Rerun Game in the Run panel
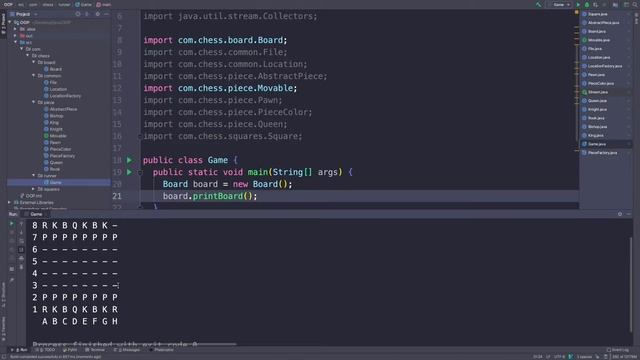640x360 pixels. click(x=11, y=224)
